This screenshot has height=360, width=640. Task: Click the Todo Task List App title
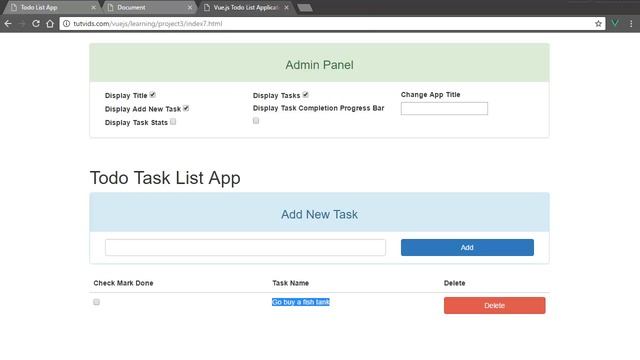coord(165,178)
